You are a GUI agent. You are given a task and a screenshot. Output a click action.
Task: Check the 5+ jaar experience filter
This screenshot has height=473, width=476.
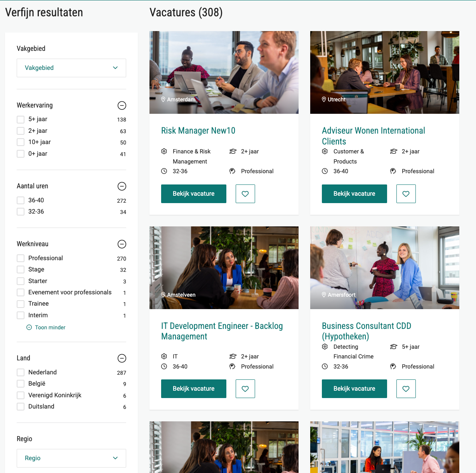pyautogui.click(x=21, y=119)
